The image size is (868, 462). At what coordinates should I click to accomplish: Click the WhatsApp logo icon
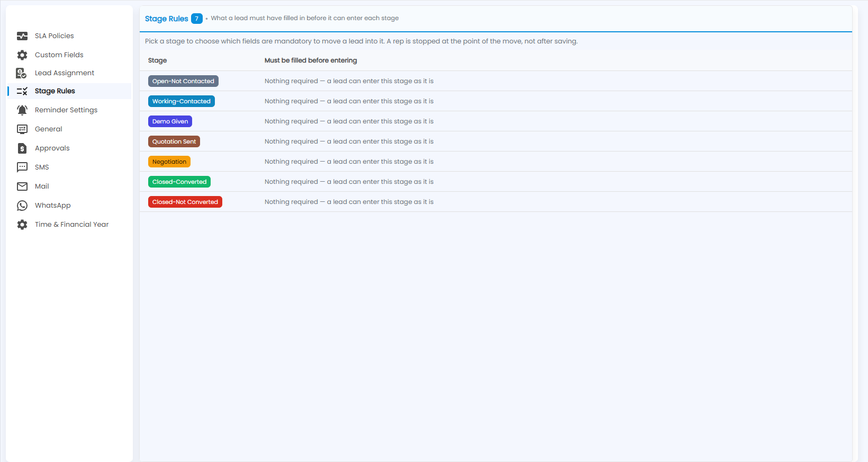pyautogui.click(x=22, y=206)
